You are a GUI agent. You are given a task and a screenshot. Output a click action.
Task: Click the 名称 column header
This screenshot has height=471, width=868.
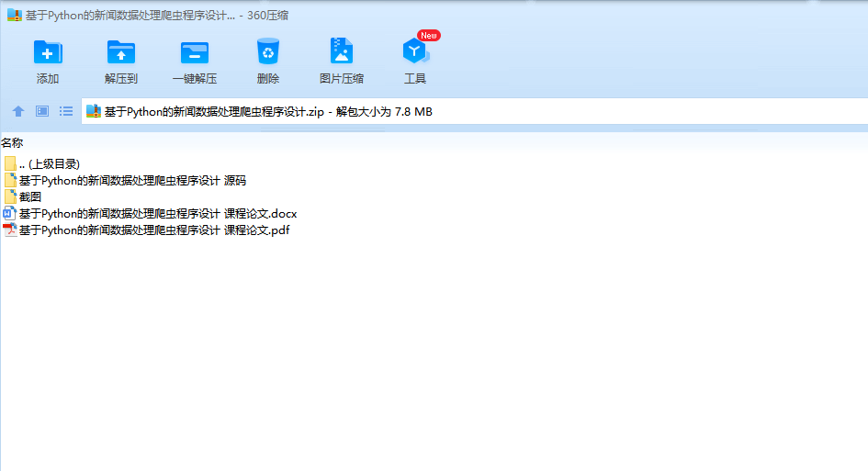click(x=12, y=143)
